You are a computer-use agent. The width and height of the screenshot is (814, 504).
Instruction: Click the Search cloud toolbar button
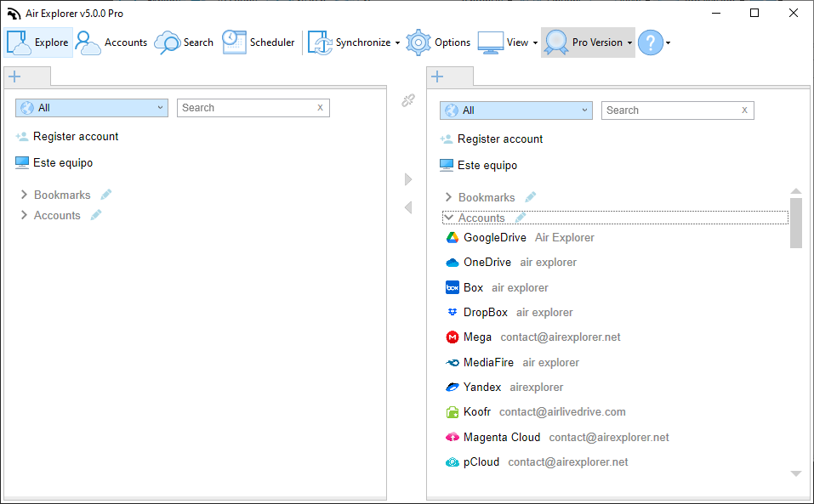tap(185, 42)
